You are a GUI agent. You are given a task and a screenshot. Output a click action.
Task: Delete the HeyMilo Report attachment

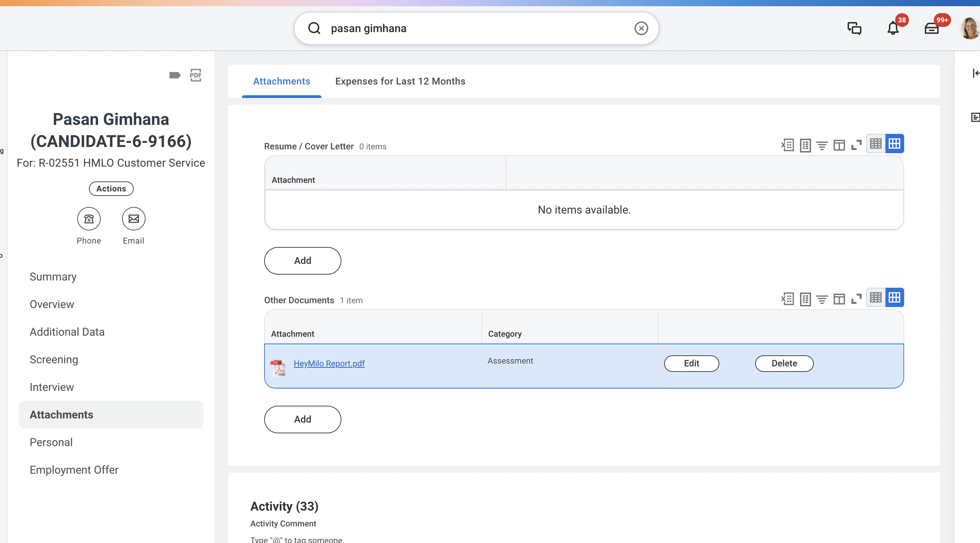(x=784, y=363)
